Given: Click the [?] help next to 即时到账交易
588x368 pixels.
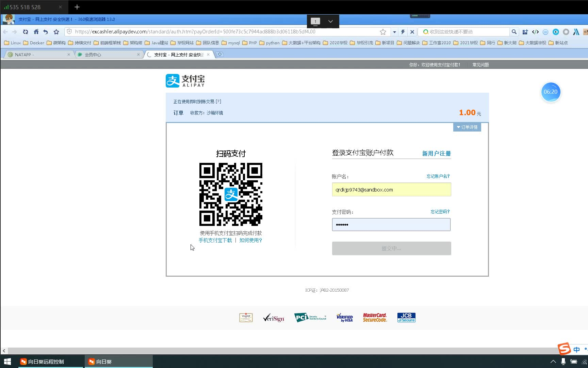Looking at the screenshot, I should coord(218,102).
